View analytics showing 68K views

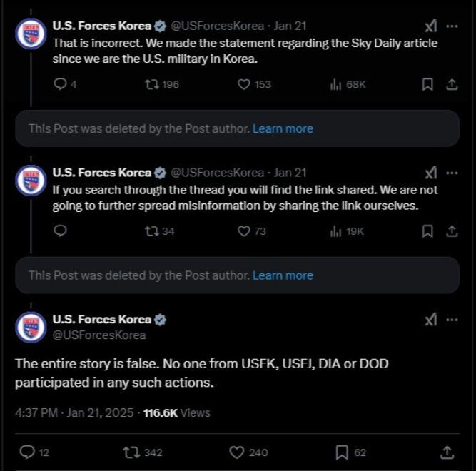pyautogui.click(x=335, y=84)
